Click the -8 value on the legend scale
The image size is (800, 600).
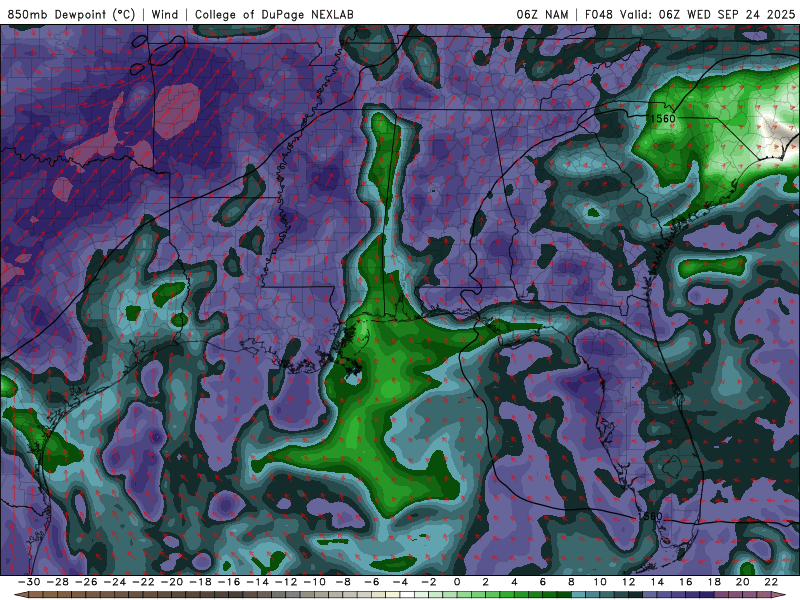(x=343, y=582)
